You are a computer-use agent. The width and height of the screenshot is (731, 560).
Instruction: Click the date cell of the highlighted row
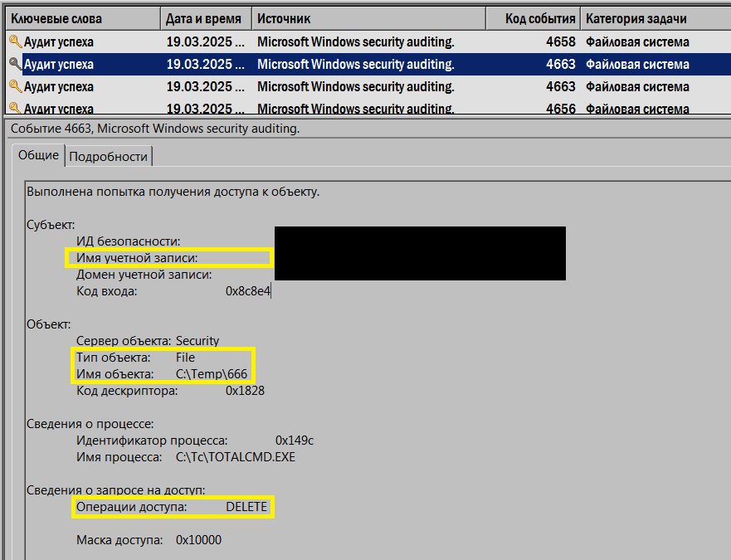206,65
